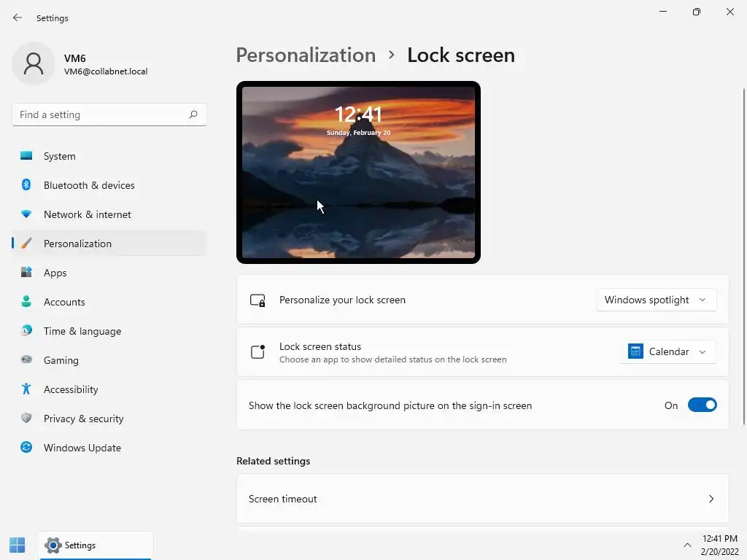Click the 'Personalize your lock screen' label
Screen dimensions: 747x560
(x=342, y=300)
